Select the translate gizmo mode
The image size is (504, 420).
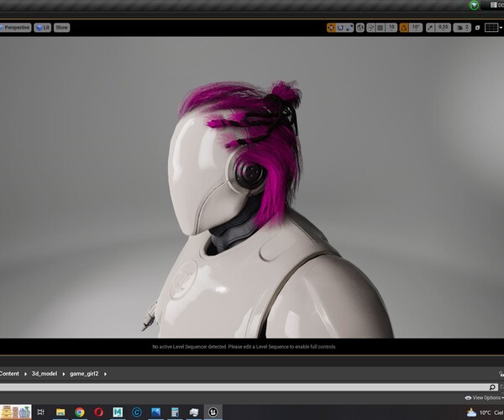click(331, 28)
